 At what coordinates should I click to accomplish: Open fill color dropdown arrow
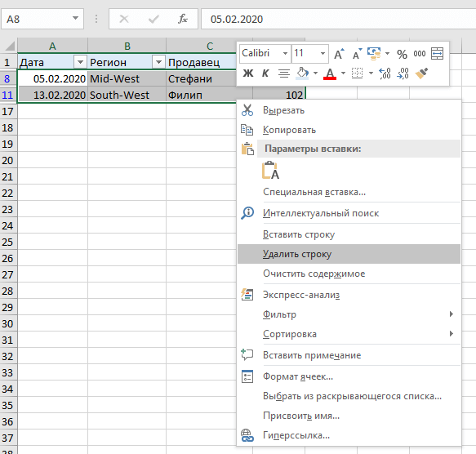click(315, 73)
